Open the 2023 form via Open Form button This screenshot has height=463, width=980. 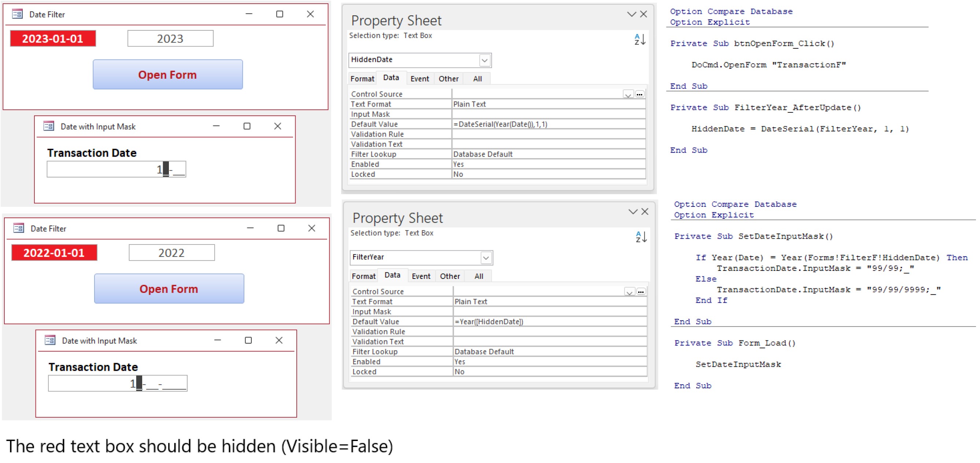(167, 75)
